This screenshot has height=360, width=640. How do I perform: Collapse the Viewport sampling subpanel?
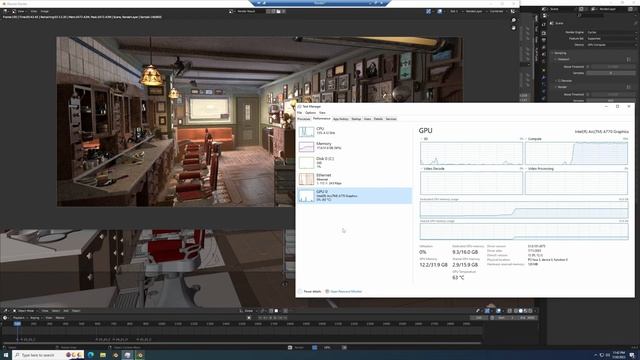562,59
